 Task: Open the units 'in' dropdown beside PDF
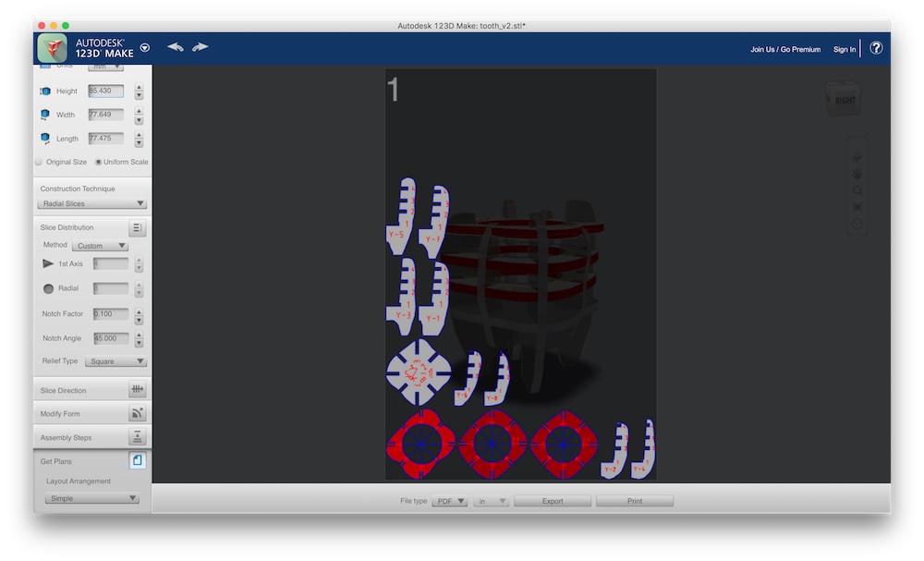pyautogui.click(x=491, y=501)
